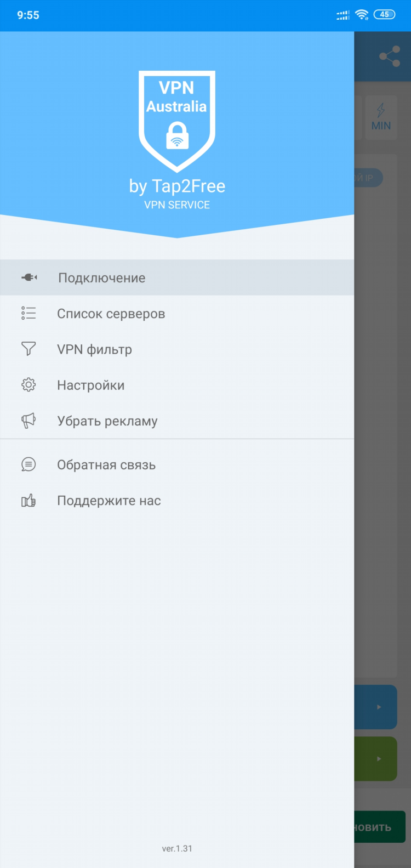Screen dimensions: 411x868
Task: Tap the blue arrow button behind drawer
Action: tap(376, 707)
